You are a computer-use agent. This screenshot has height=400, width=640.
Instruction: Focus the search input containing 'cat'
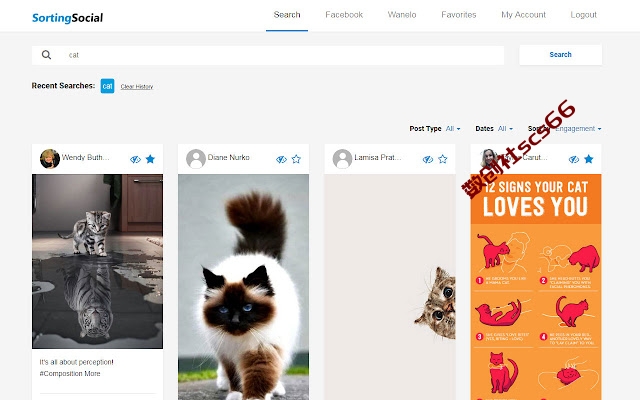[268, 55]
